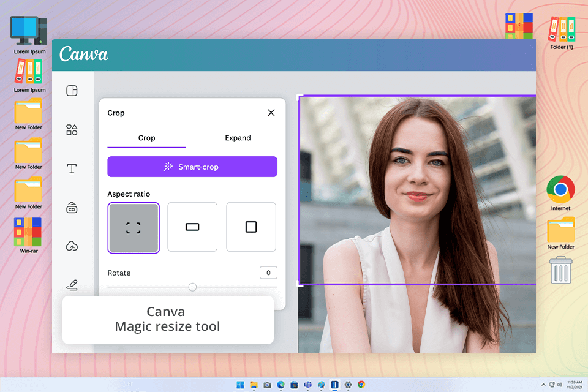
Task: Click the Rotate label
Action: tap(119, 273)
